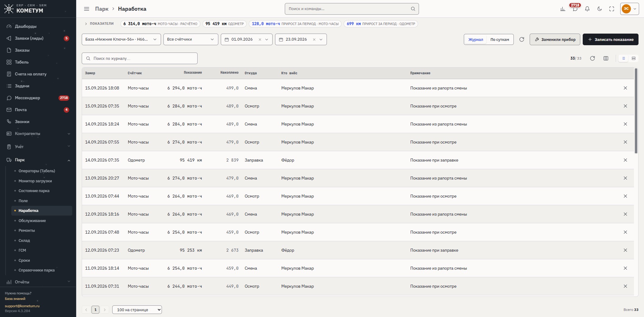Reload the journal table beside 33/33
The width and height of the screenshot is (644, 317).
click(592, 58)
